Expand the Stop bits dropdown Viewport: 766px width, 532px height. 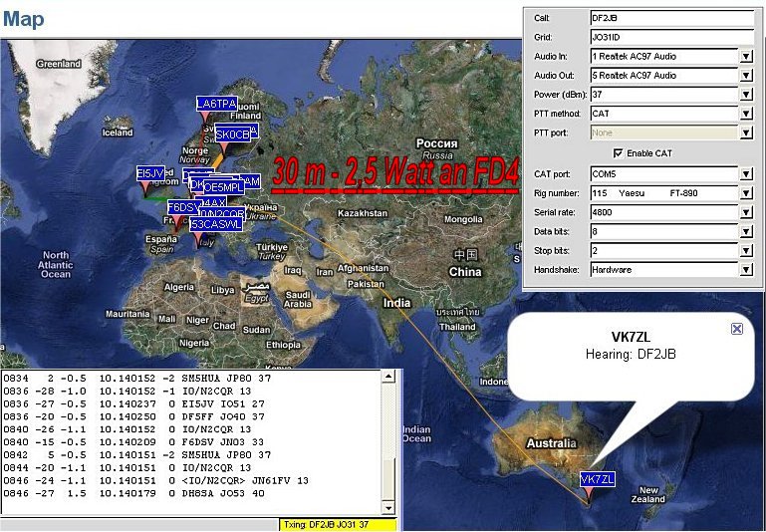745,250
